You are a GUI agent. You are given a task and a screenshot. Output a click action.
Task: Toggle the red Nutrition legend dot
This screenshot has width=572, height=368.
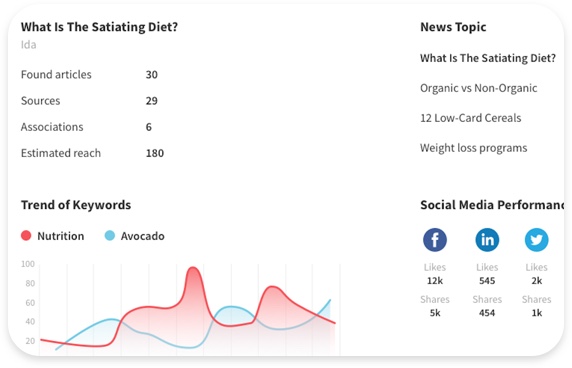click(x=26, y=236)
